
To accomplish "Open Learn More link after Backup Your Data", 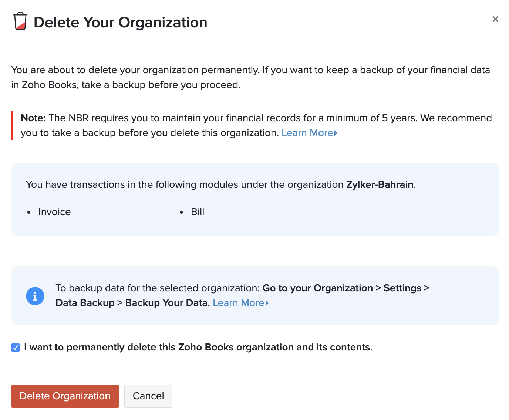I will pos(238,303).
